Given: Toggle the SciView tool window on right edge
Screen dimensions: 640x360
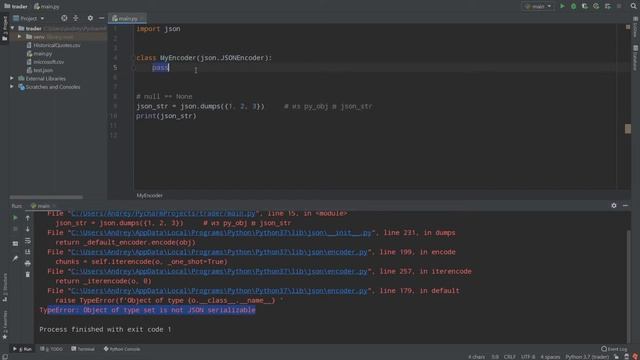Looking at the screenshot, I should click(635, 27).
